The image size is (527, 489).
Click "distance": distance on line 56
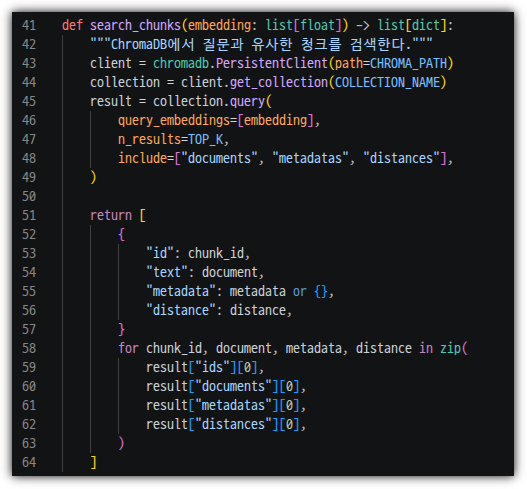click(216, 311)
